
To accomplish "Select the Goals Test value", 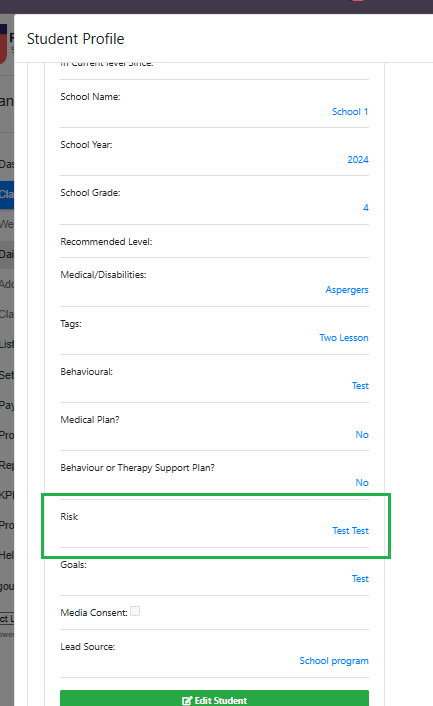I will [360, 579].
